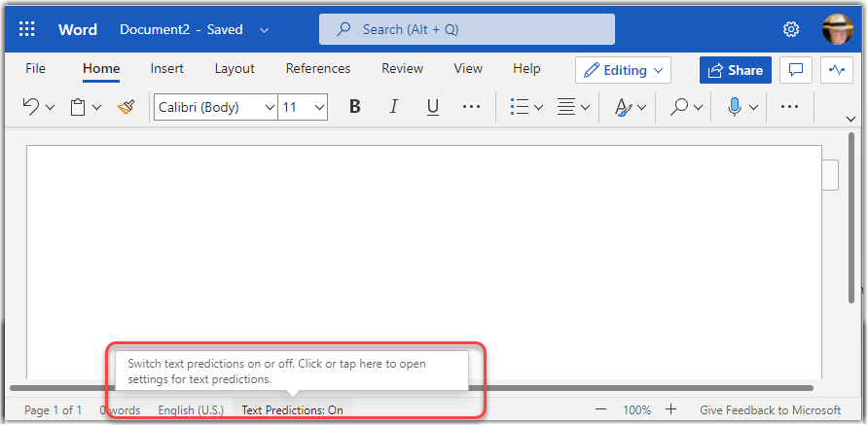868x425 pixels.
Task: Switch to the Insert tab
Action: pos(167,69)
